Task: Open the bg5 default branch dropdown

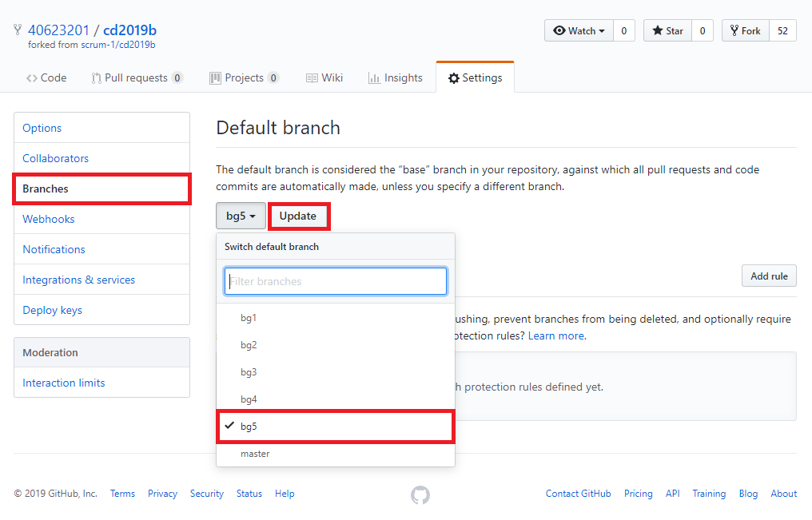Action: coord(241,216)
